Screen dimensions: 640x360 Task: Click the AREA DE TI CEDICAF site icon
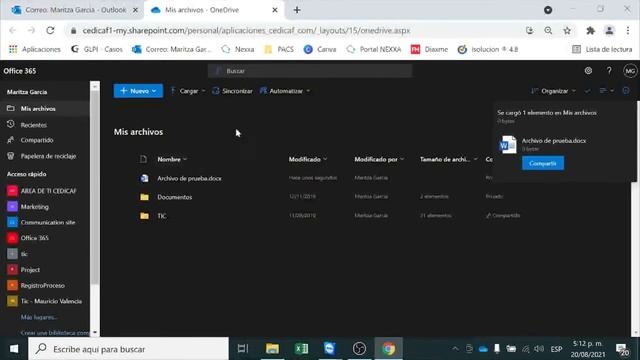12,191
